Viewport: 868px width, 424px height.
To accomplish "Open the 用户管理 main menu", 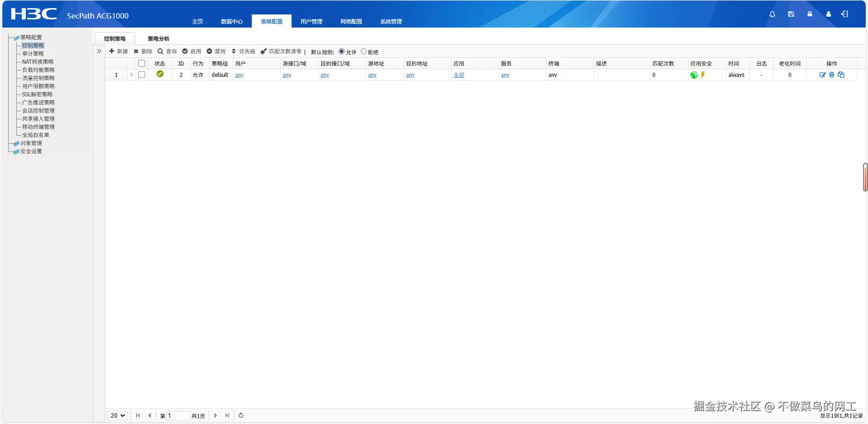I will [311, 21].
